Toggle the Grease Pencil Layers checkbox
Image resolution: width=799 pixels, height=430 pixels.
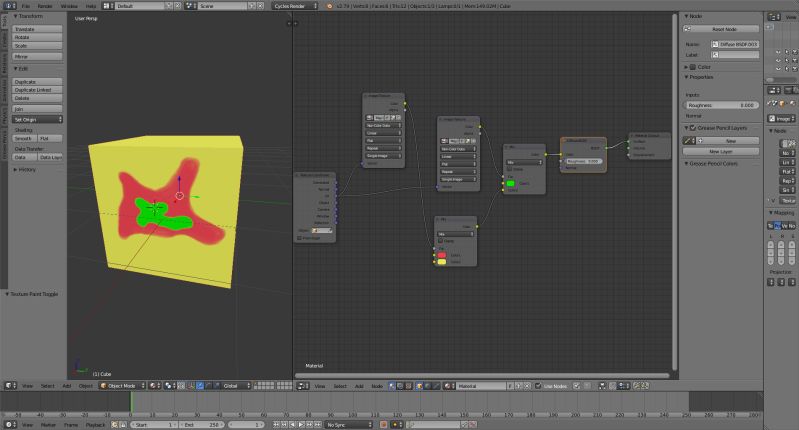pyautogui.click(x=693, y=128)
